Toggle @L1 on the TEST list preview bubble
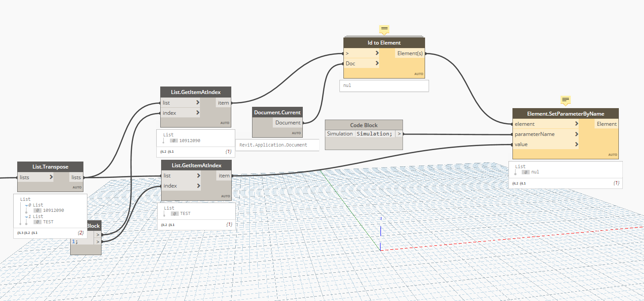Screen dimensions: 644x301 [172, 224]
